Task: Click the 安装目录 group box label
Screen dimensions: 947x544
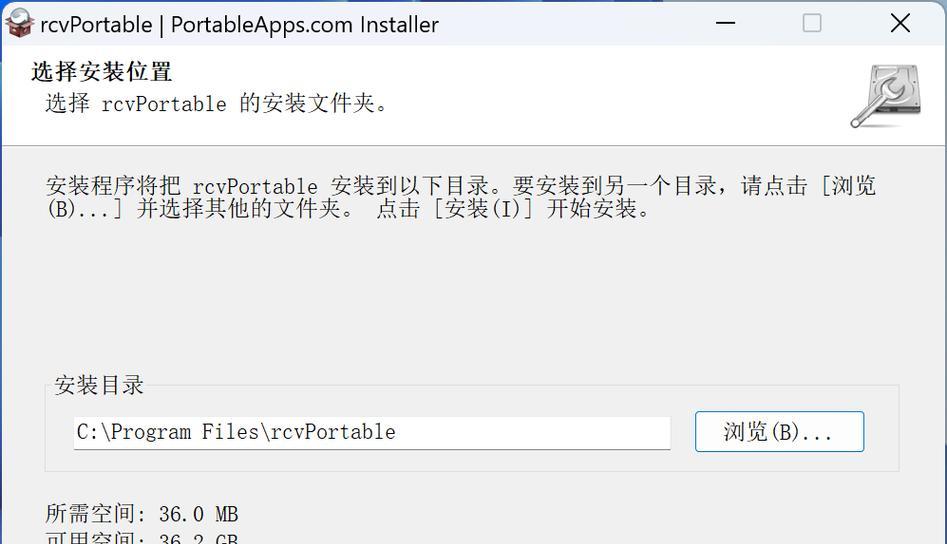Action: click(99, 385)
